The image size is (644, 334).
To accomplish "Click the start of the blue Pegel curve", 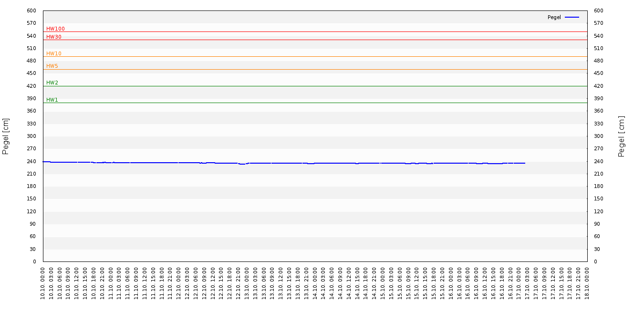I will point(44,162).
